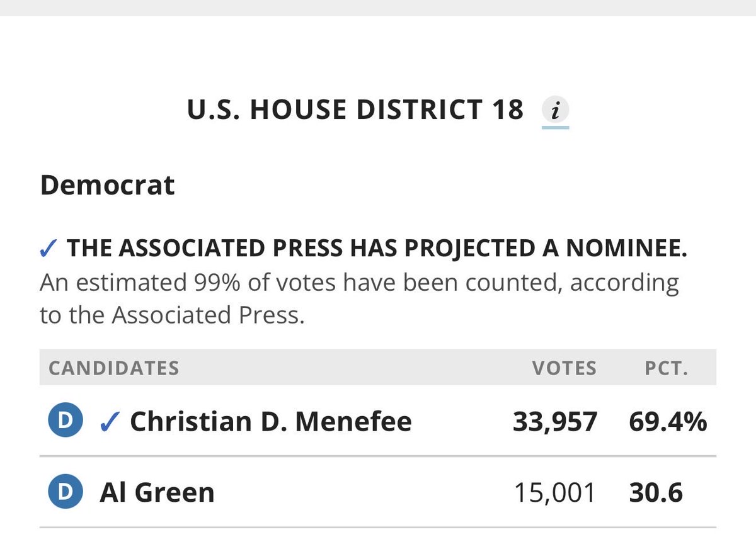Click Menefee's vote total 33,957
Image resolution: width=756 pixels, height=554 pixels.
(x=555, y=422)
